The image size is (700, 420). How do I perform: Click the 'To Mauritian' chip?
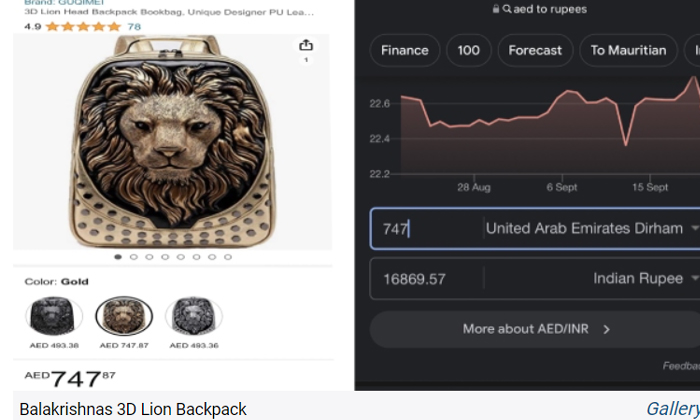[x=628, y=50]
